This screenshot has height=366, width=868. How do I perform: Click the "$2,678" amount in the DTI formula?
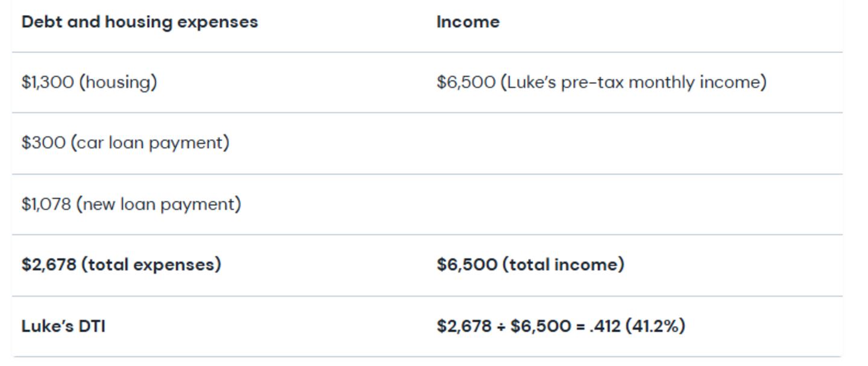tap(464, 326)
